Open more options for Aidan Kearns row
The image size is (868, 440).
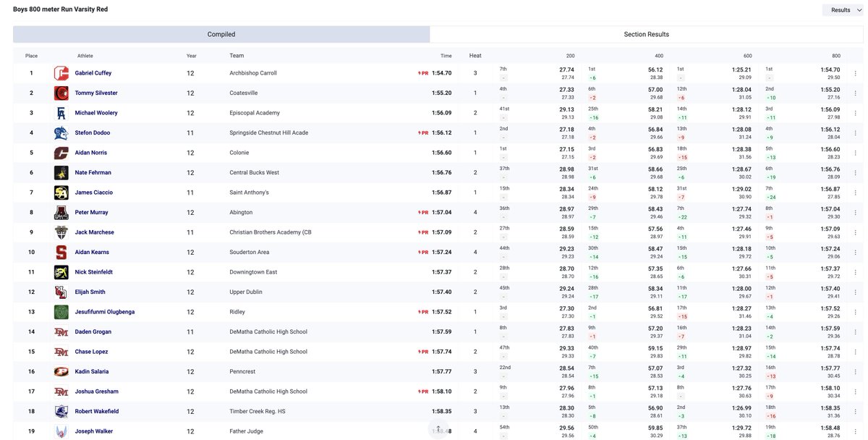click(855, 253)
